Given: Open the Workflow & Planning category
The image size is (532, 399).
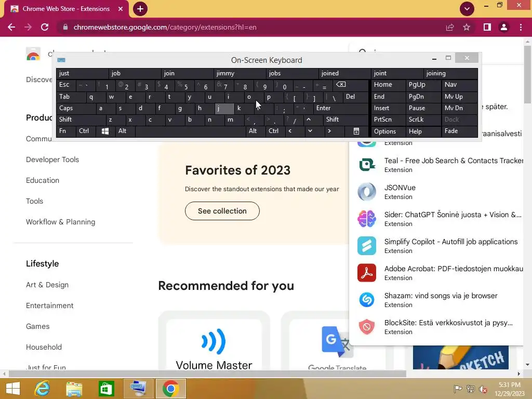Looking at the screenshot, I should coord(60,222).
